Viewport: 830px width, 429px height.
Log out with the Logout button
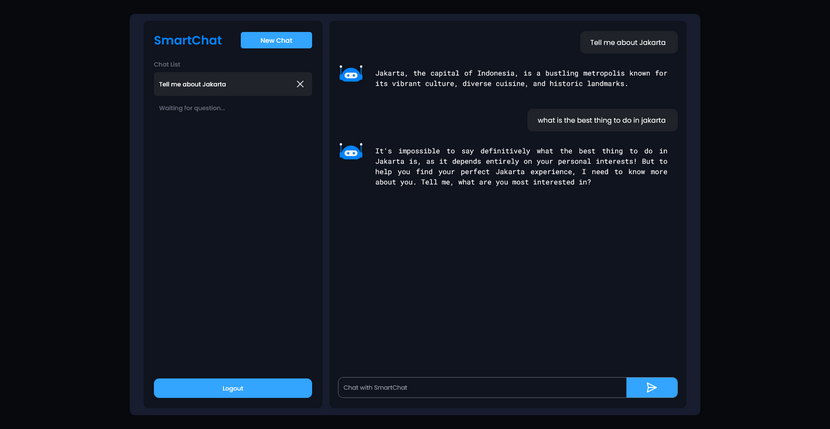pos(233,388)
